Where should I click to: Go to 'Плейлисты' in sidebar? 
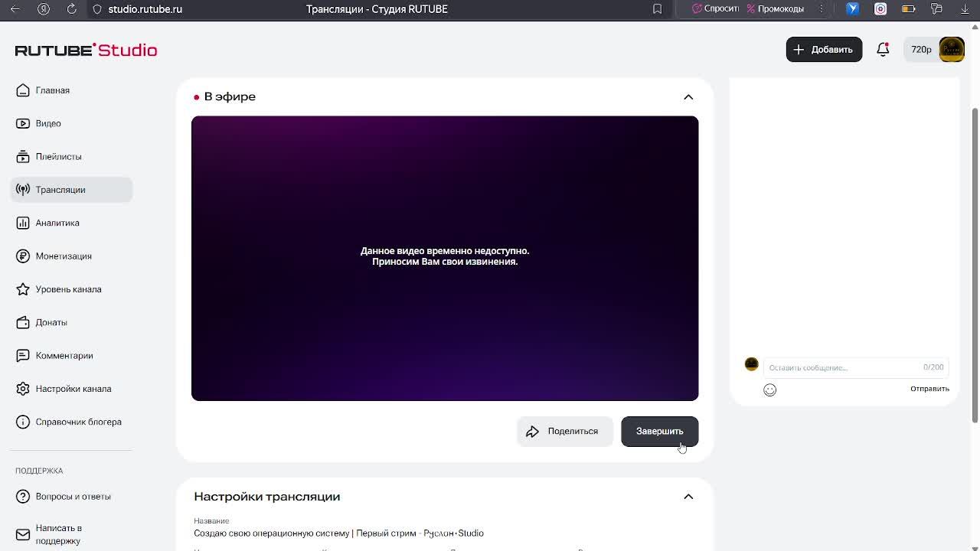(x=71, y=156)
